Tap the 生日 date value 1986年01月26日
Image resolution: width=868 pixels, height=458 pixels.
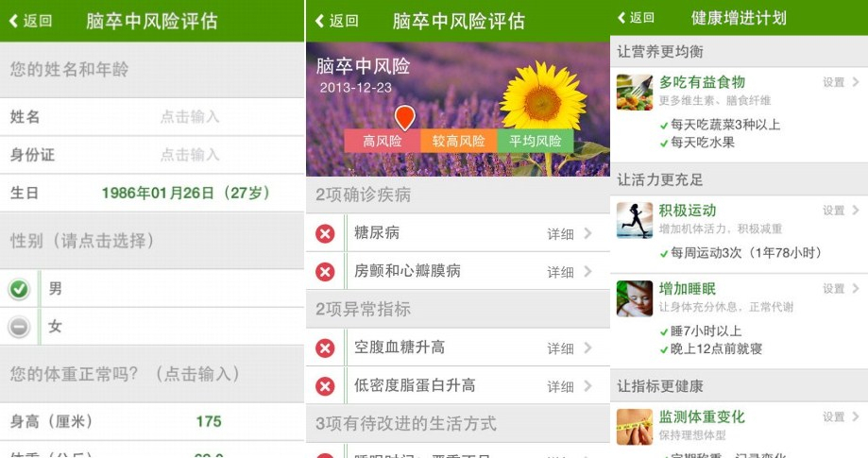pos(158,193)
